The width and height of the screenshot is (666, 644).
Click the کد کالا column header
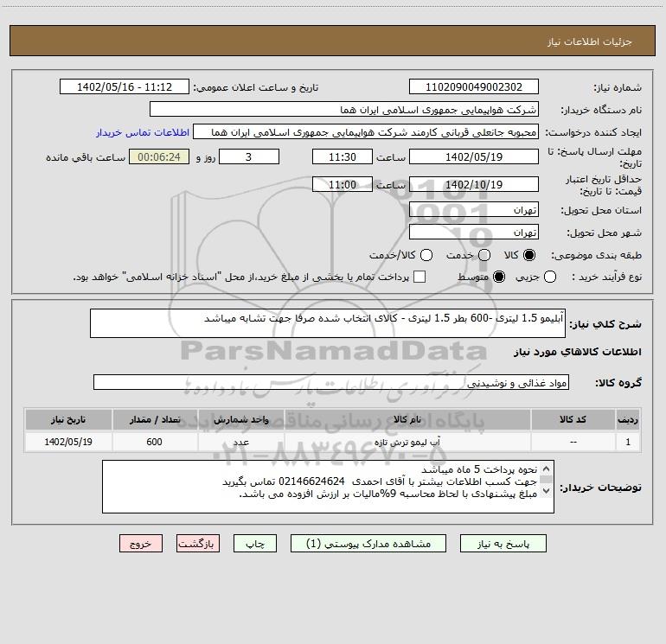pos(573,420)
